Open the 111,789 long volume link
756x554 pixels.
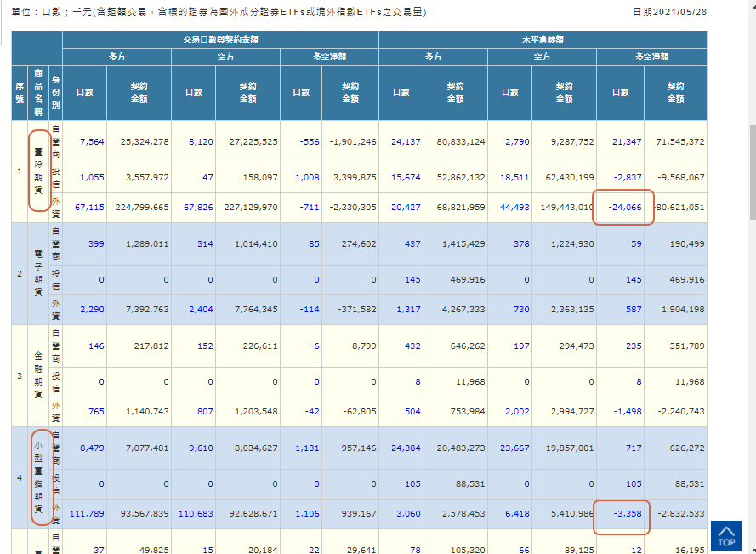coord(88,514)
